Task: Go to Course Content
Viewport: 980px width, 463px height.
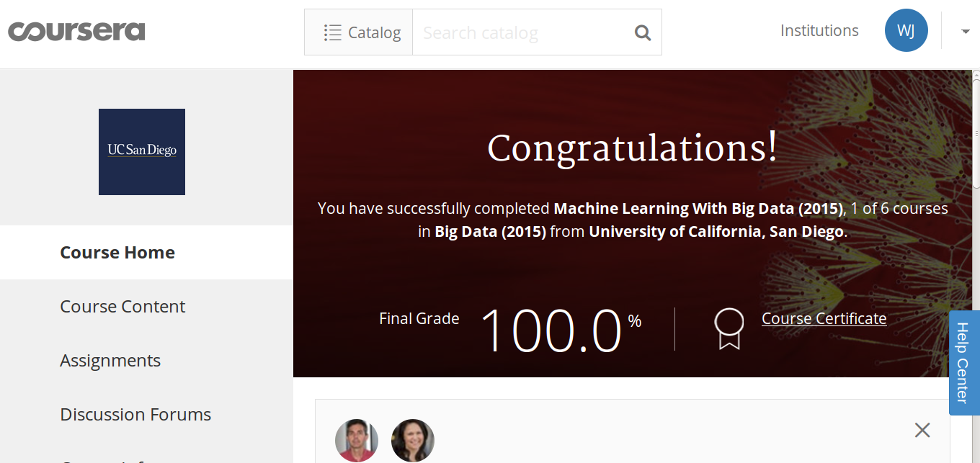Action: click(x=122, y=306)
